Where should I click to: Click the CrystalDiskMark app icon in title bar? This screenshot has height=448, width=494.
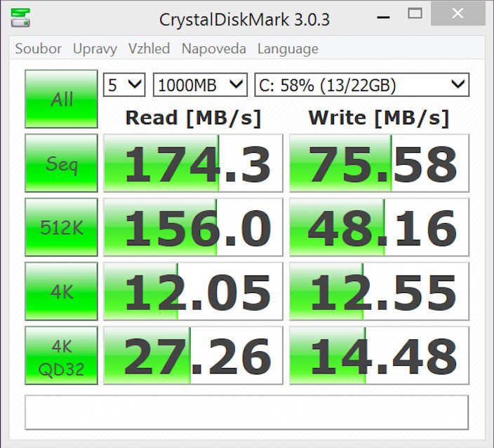(21, 16)
